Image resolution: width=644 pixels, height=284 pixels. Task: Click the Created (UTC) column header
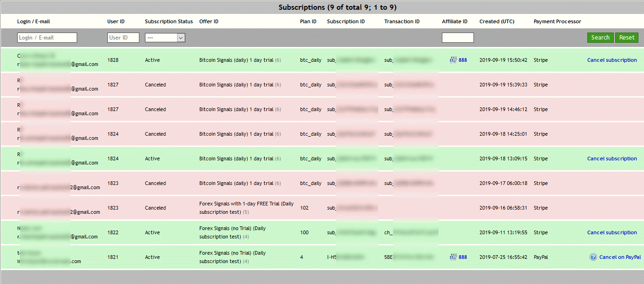[497, 21]
